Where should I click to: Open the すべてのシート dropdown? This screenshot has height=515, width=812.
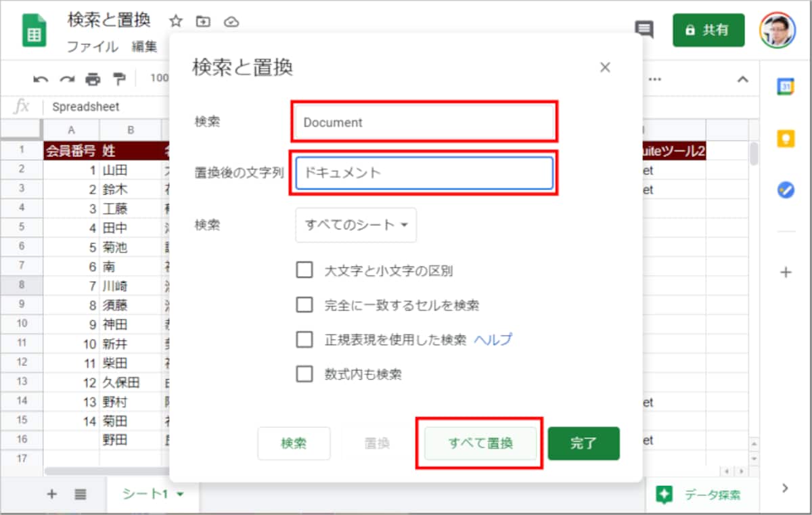(356, 225)
